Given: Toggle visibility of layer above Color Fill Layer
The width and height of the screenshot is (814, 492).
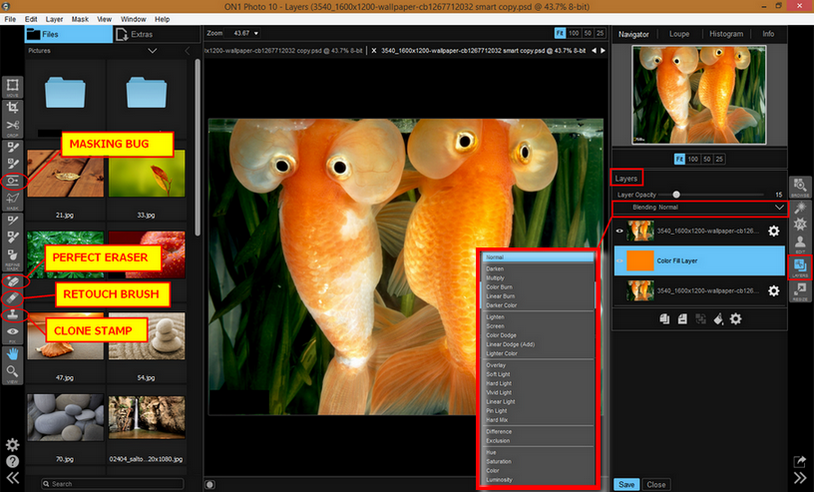Looking at the screenshot, I should coord(619,231).
